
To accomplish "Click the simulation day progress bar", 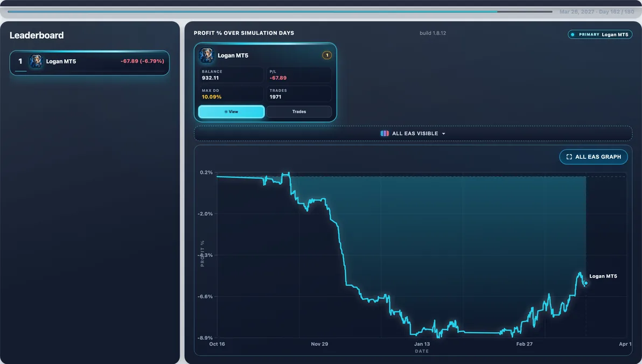I will (280, 11).
